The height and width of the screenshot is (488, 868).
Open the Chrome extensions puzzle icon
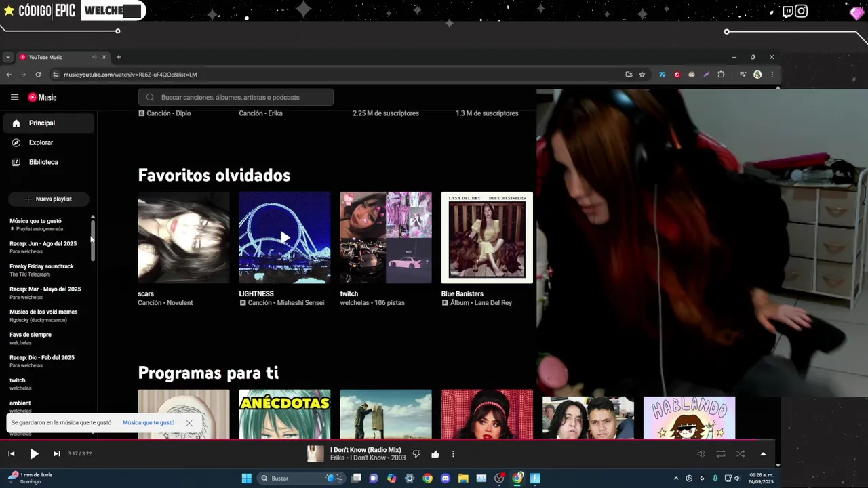point(721,75)
